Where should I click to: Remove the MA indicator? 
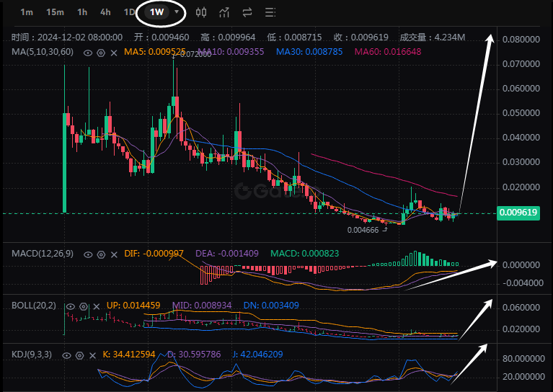coord(114,53)
